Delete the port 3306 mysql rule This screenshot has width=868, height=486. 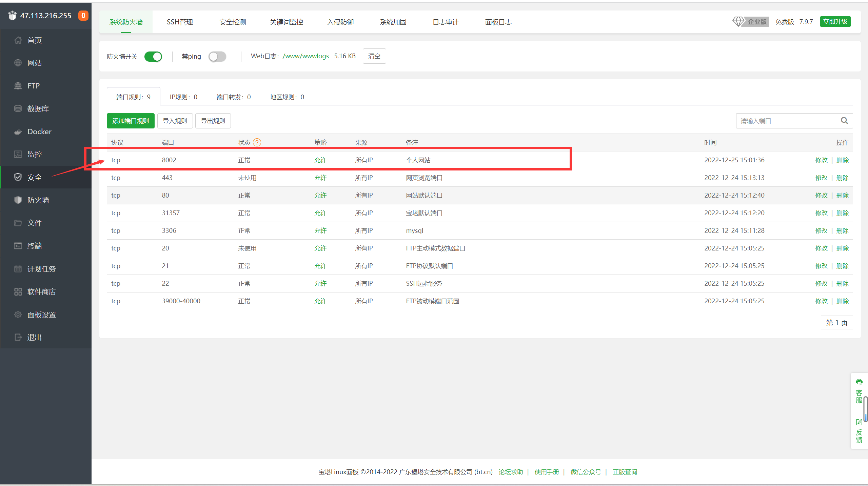click(x=842, y=231)
